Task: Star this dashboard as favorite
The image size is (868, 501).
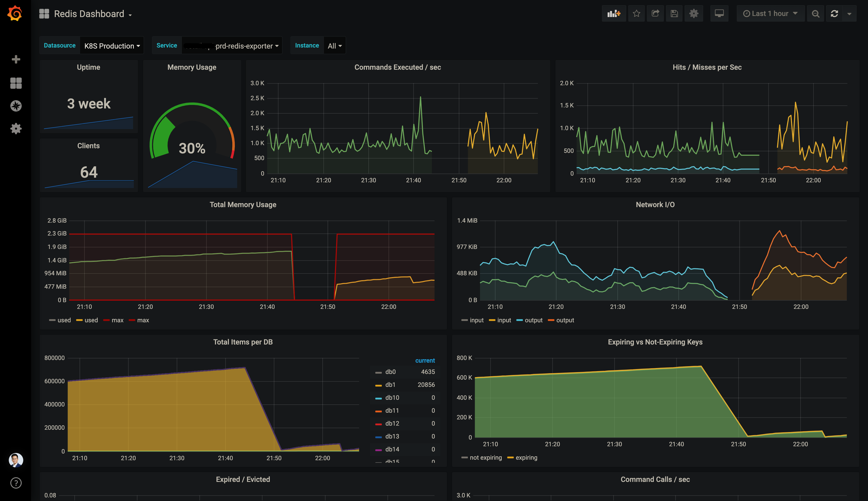Action: tap(636, 14)
